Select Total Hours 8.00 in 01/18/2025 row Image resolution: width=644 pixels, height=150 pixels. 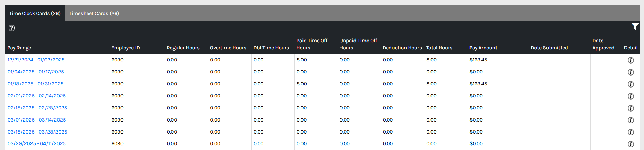(432, 84)
